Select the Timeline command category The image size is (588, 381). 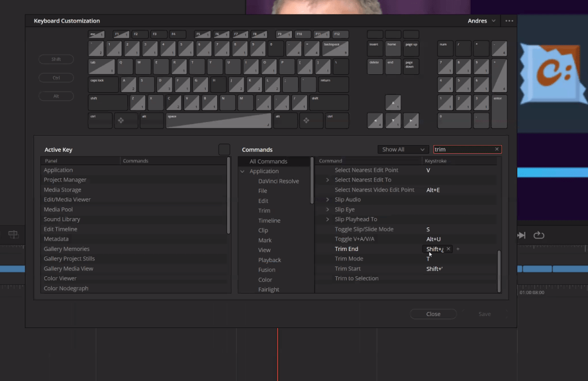click(x=269, y=220)
